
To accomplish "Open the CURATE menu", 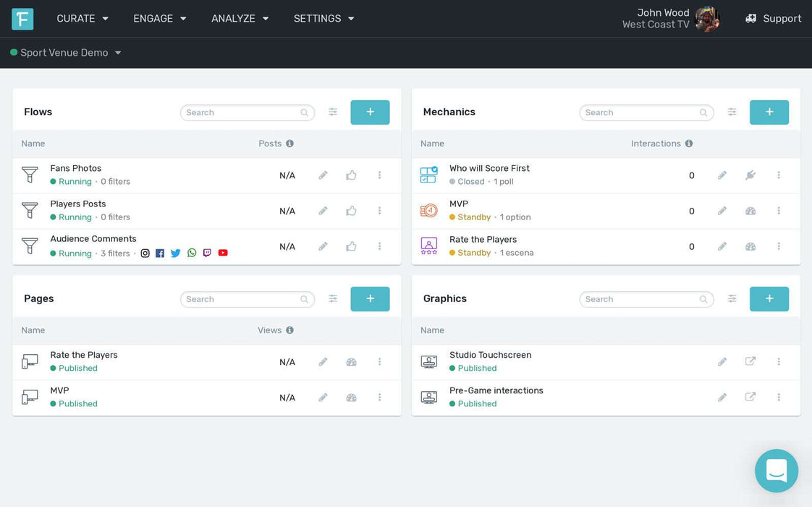I will point(83,19).
